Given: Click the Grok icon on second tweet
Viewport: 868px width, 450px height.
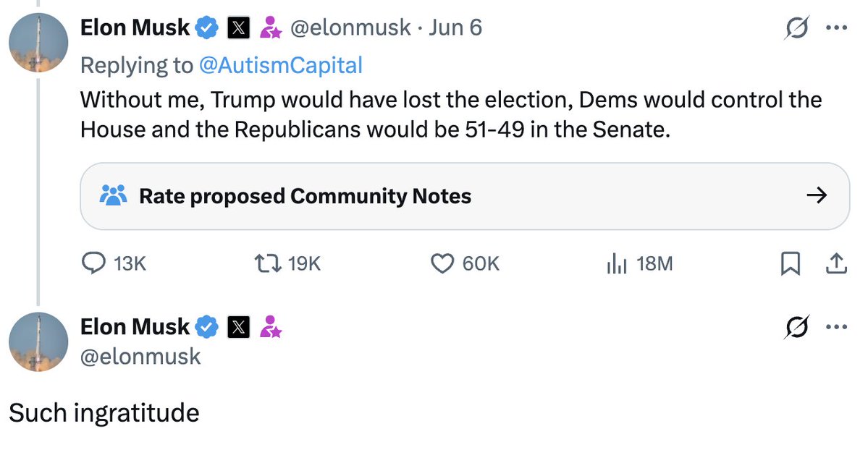Looking at the screenshot, I should point(796,328).
